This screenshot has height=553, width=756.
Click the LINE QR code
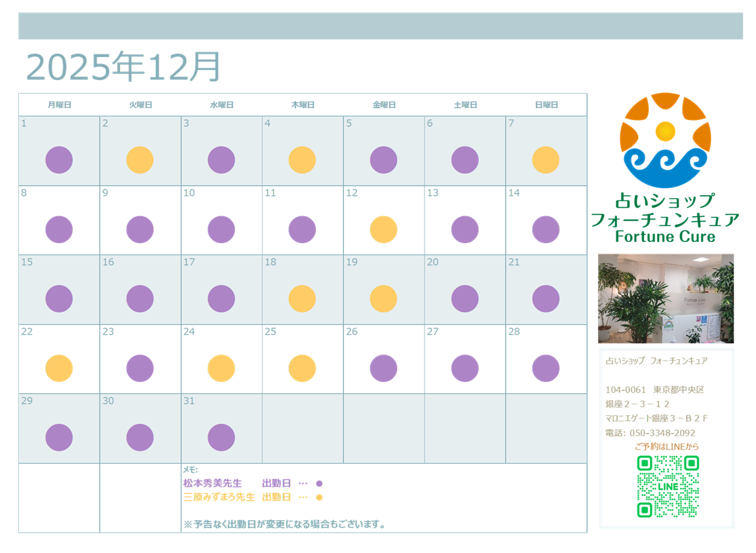pyautogui.click(x=668, y=487)
